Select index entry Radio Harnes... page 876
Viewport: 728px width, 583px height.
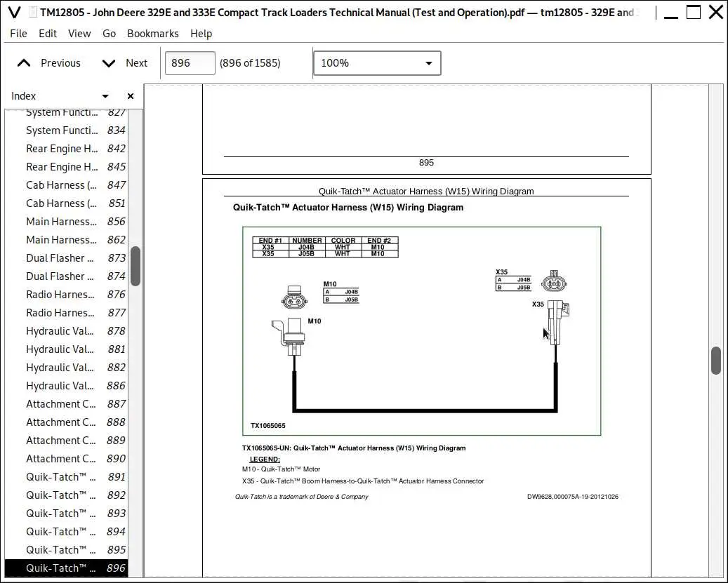(66, 295)
